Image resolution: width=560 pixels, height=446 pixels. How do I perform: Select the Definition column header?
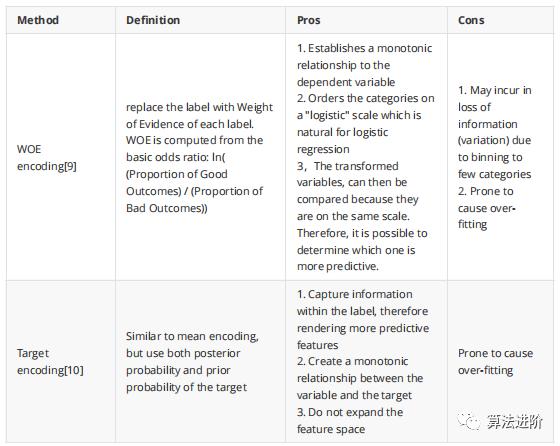coord(153,20)
